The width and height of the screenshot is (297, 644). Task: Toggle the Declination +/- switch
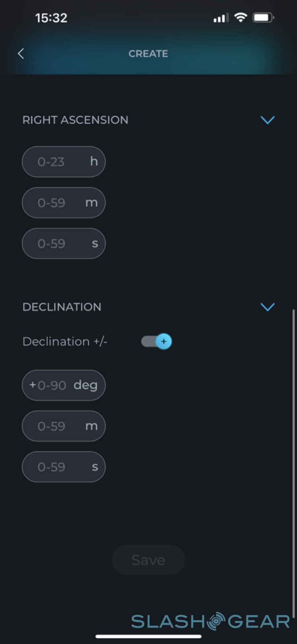tap(156, 341)
